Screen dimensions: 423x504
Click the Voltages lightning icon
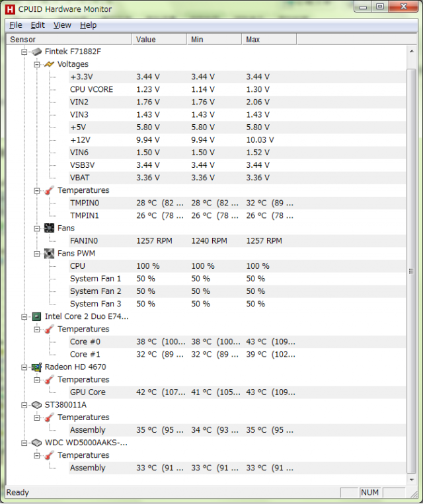coord(49,64)
